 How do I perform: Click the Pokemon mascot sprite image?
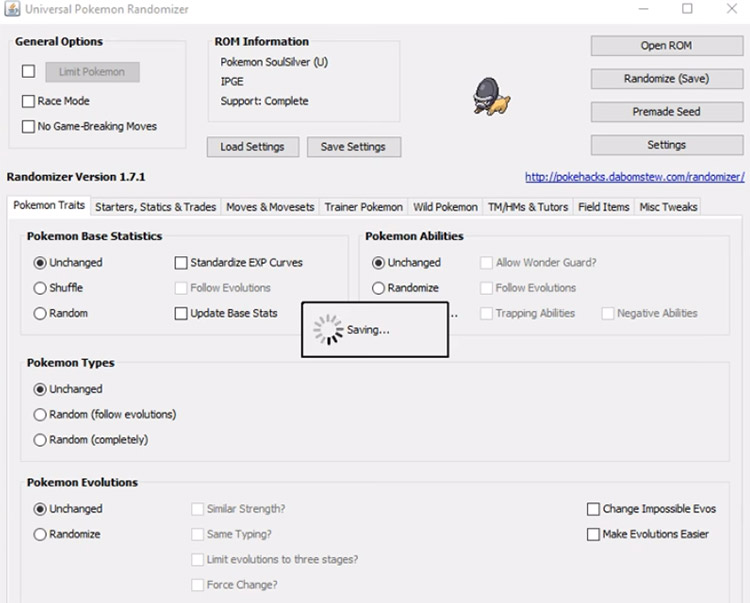(491, 97)
